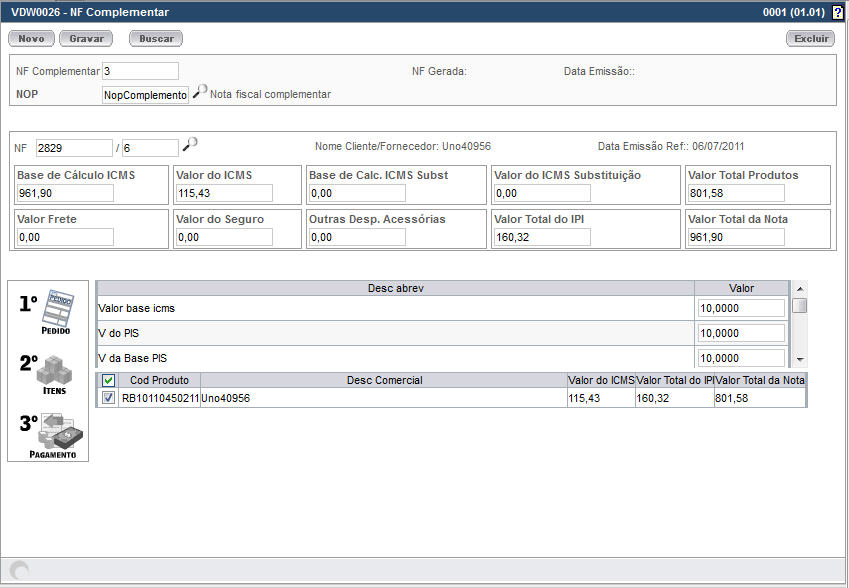The image size is (849, 588).
Task: Edit the Valor base icms value field
Action: click(741, 308)
